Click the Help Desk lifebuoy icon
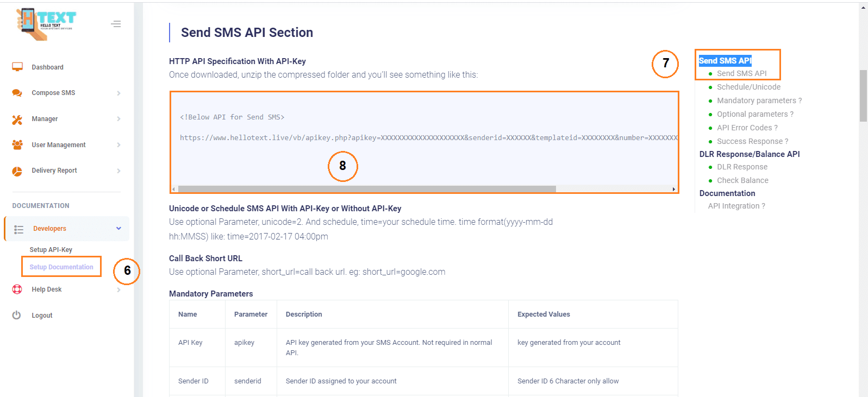This screenshot has width=868, height=397. (x=17, y=289)
